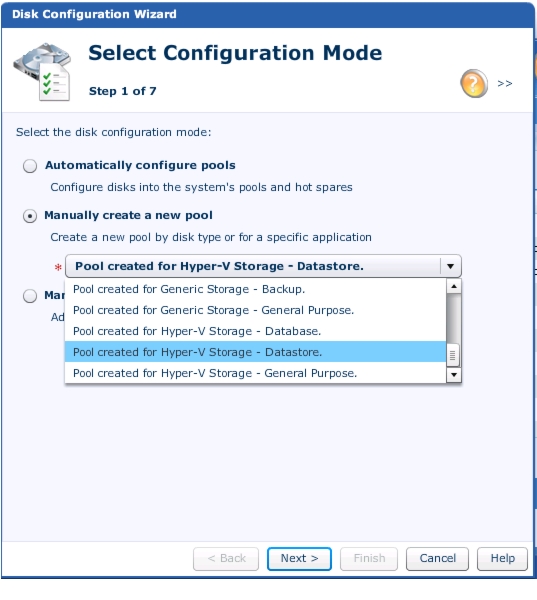This screenshot has height=600, width=537.
Task: Click the scrollbar down arrow in list
Action: (454, 375)
